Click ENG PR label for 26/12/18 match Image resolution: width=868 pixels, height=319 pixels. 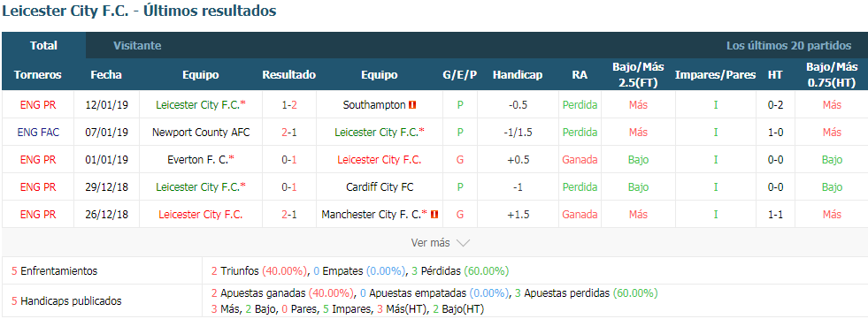pos(38,214)
